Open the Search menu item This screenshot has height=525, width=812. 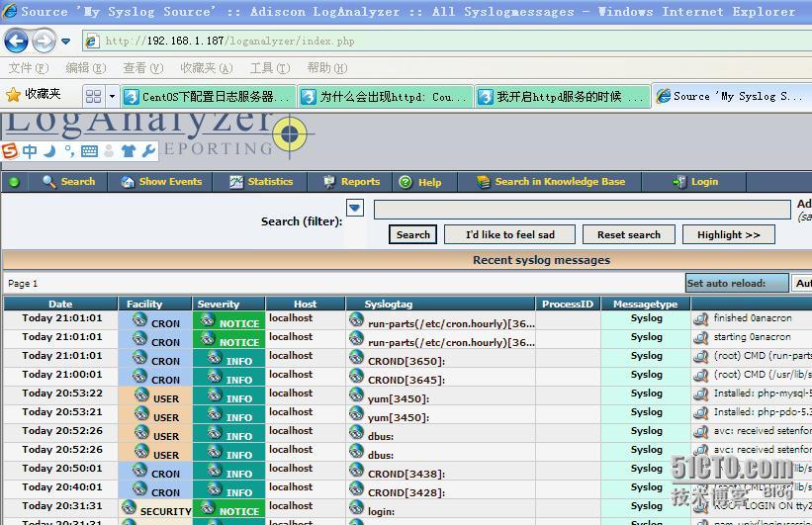[68, 182]
